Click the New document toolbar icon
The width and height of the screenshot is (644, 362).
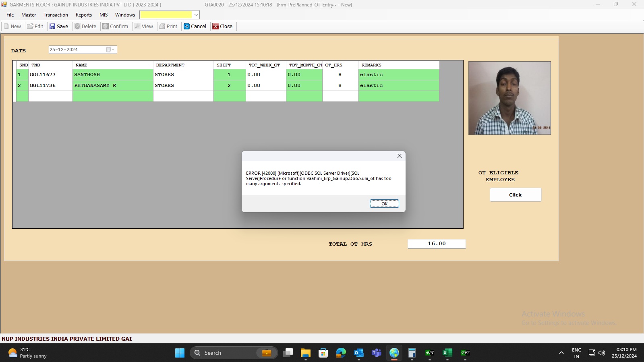coord(6,27)
